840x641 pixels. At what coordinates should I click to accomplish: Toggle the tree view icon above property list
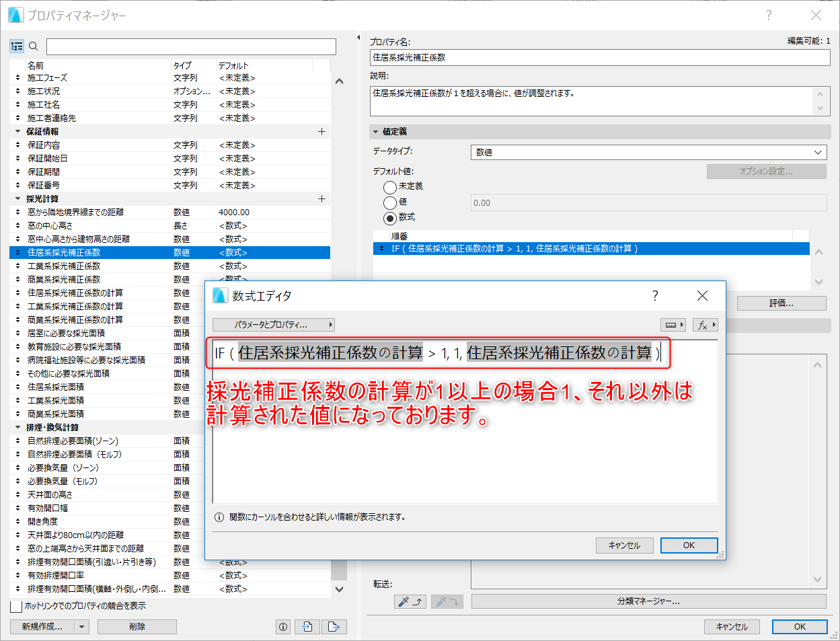pyautogui.click(x=17, y=46)
